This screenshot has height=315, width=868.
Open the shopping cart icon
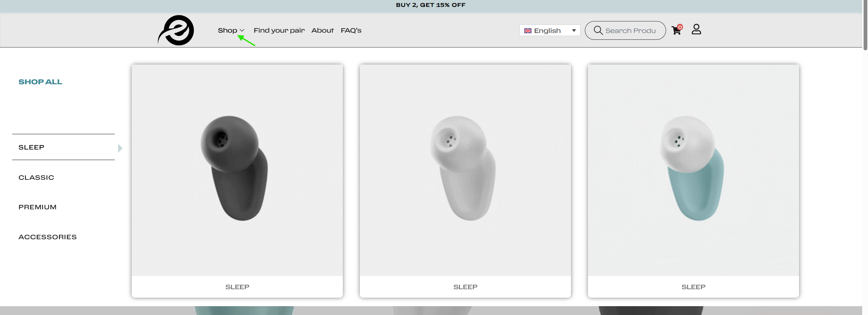point(676,31)
